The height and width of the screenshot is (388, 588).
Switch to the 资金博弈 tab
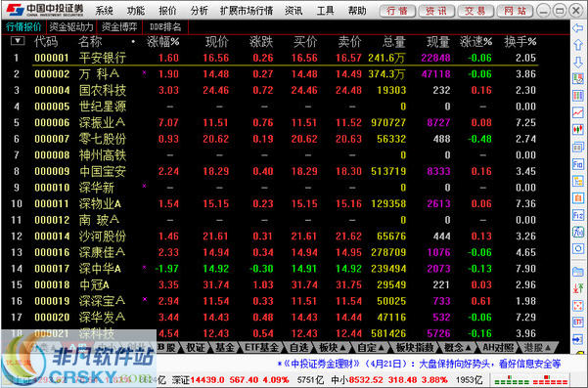pos(119,27)
